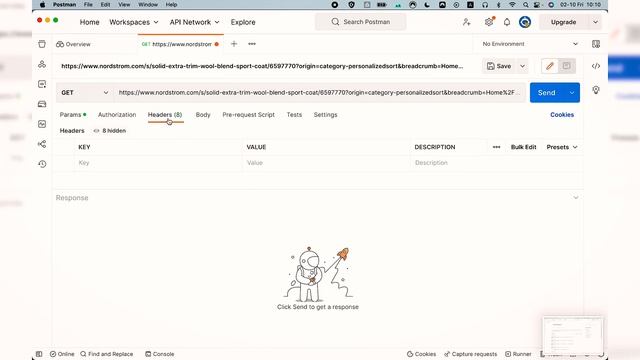Open Find and Replace
Image resolution: width=640 pixels, height=360 pixels.
point(107,354)
